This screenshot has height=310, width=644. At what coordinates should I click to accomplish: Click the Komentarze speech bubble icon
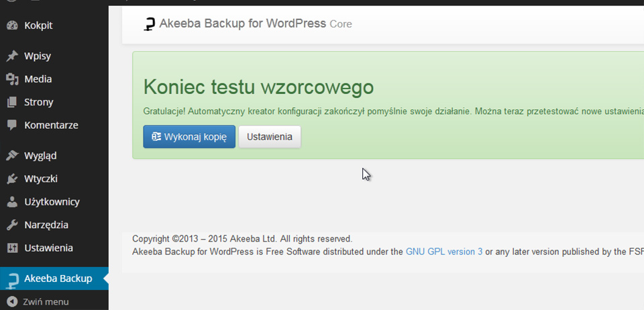point(13,125)
